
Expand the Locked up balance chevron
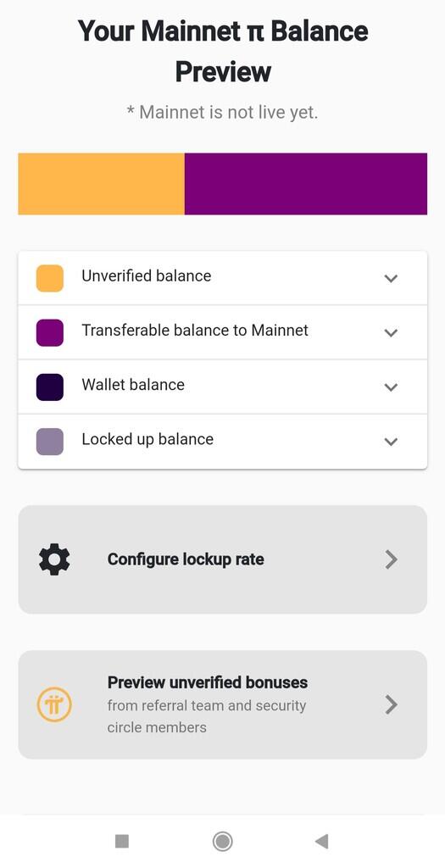pos(392,441)
